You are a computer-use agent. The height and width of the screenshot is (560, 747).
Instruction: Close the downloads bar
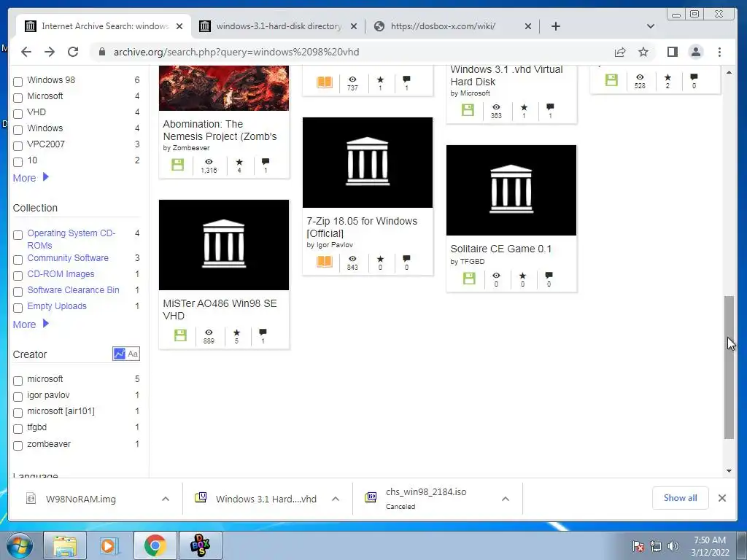pos(721,497)
